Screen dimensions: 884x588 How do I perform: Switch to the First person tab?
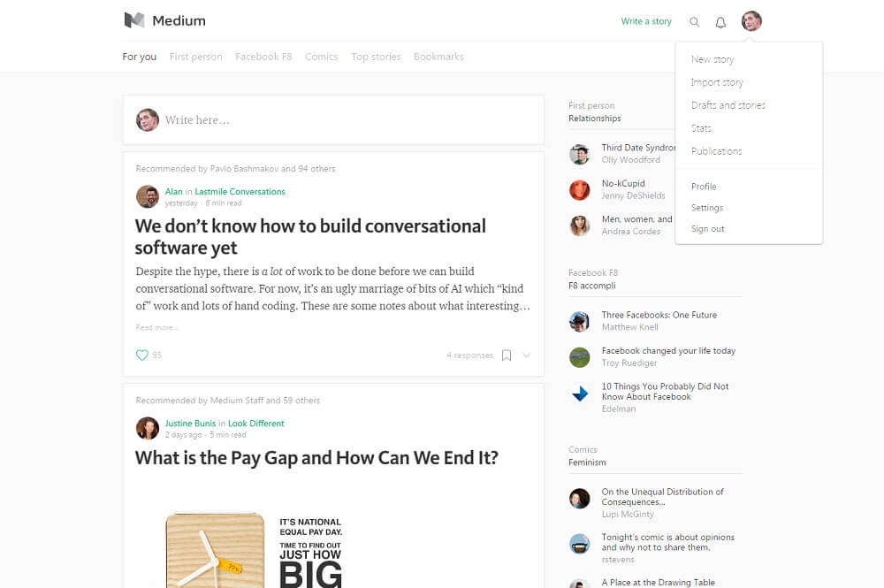pyautogui.click(x=195, y=57)
